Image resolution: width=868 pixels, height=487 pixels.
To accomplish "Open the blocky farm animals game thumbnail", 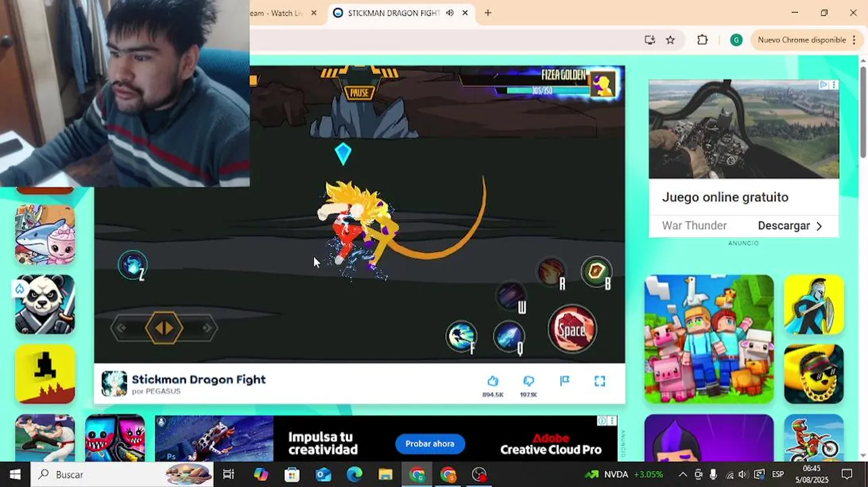I will click(709, 339).
